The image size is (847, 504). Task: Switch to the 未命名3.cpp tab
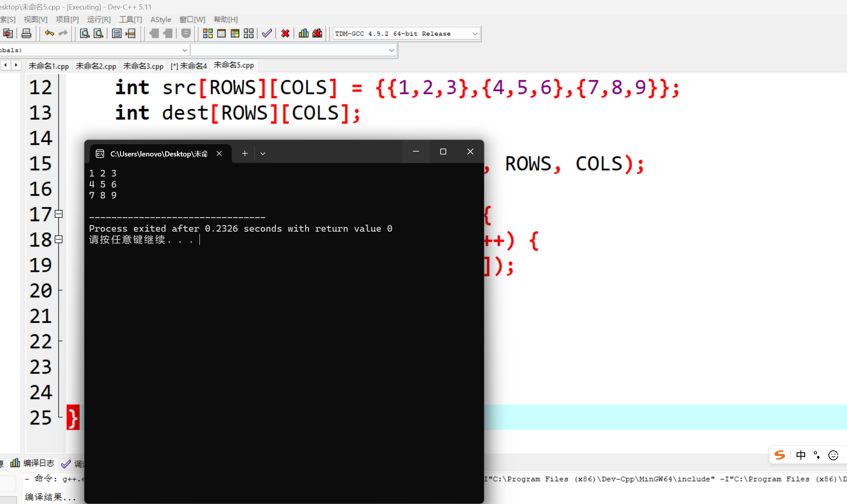(143, 66)
